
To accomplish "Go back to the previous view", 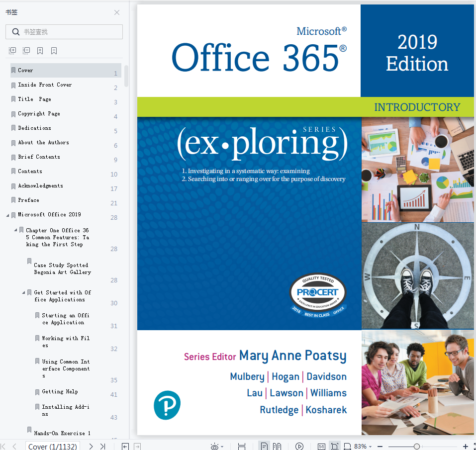I will [x=125, y=446].
